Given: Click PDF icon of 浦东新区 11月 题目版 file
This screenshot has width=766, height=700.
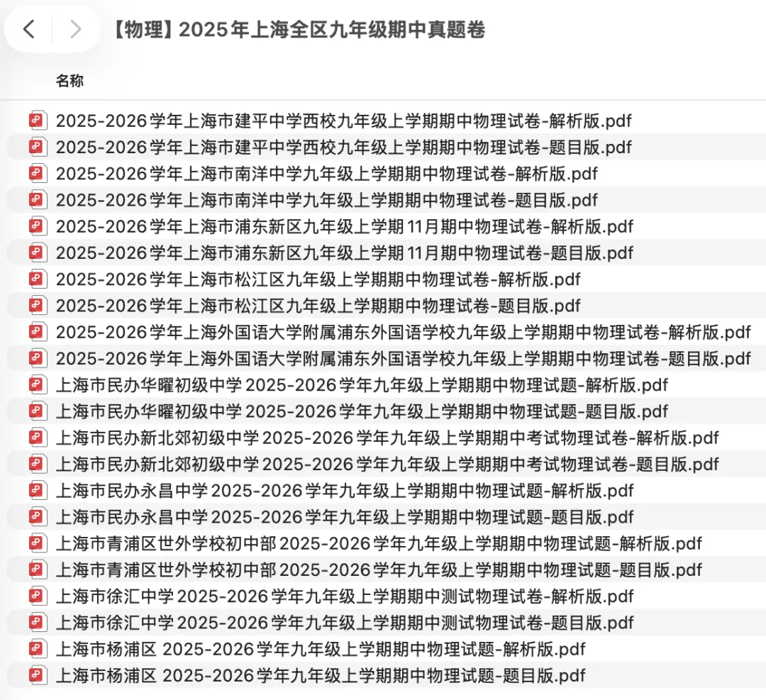Looking at the screenshot, I should pyautogui.click(x=38, y=252).
